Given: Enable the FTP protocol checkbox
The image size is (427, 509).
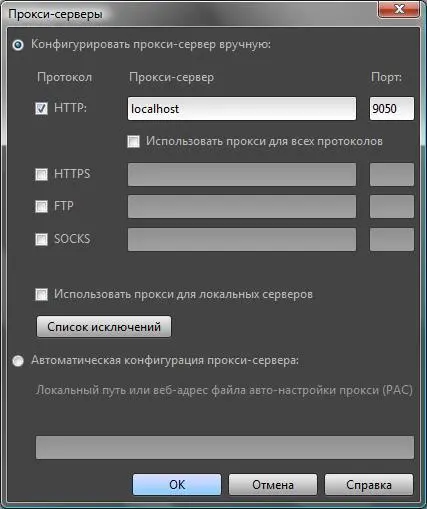Looking at the screenshot, I should 42,206.
